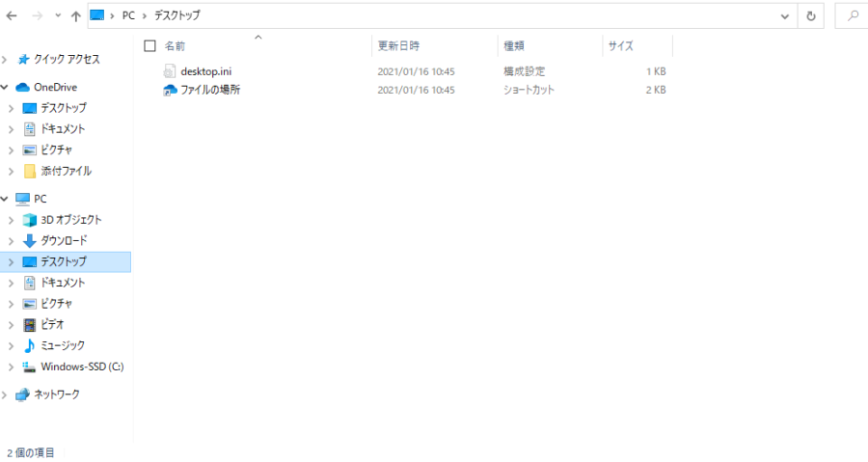Expand ピクチャ under OneDrive

click(x=11, y=149)
